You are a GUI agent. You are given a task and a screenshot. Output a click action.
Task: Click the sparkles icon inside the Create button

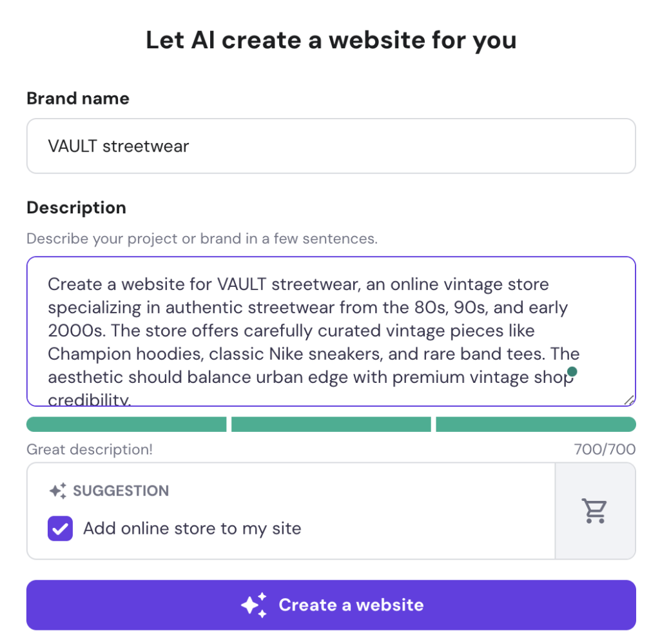coord(253,605)
